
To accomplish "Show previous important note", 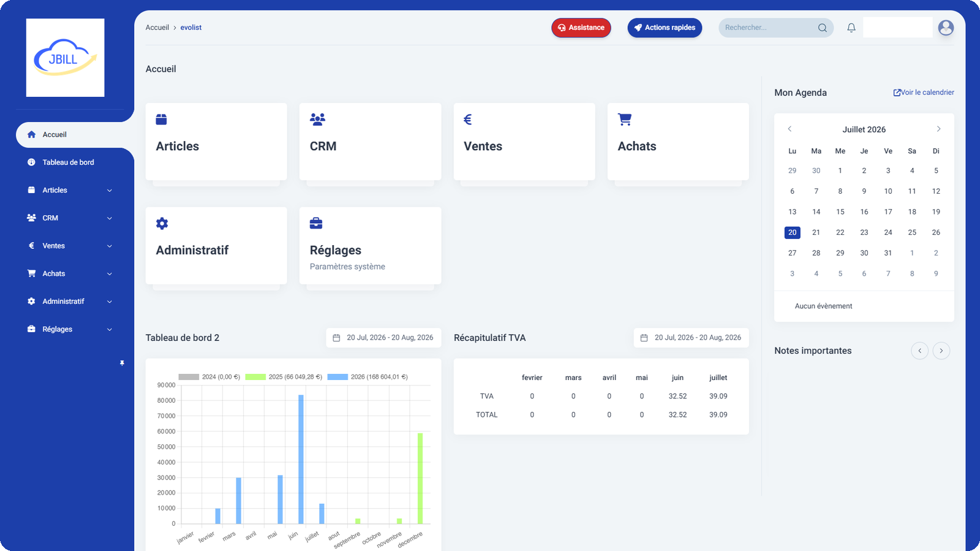I will (x=919, y=351).
